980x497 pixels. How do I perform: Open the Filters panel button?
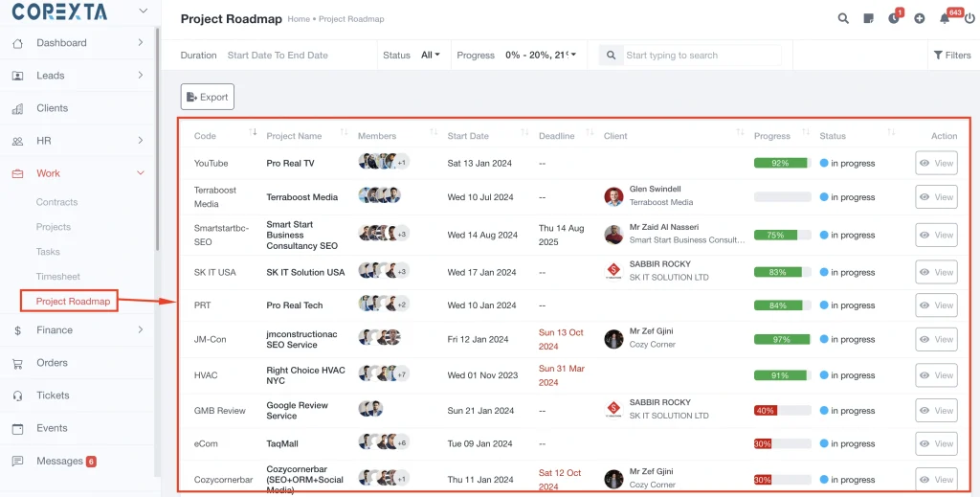pyautogui.click(x=952, y=55)
